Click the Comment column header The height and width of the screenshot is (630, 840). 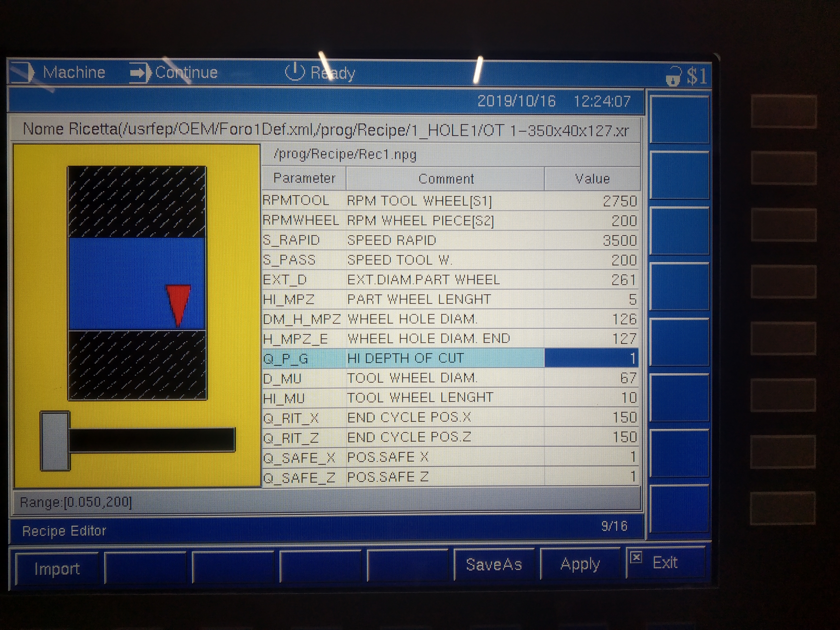445,178
